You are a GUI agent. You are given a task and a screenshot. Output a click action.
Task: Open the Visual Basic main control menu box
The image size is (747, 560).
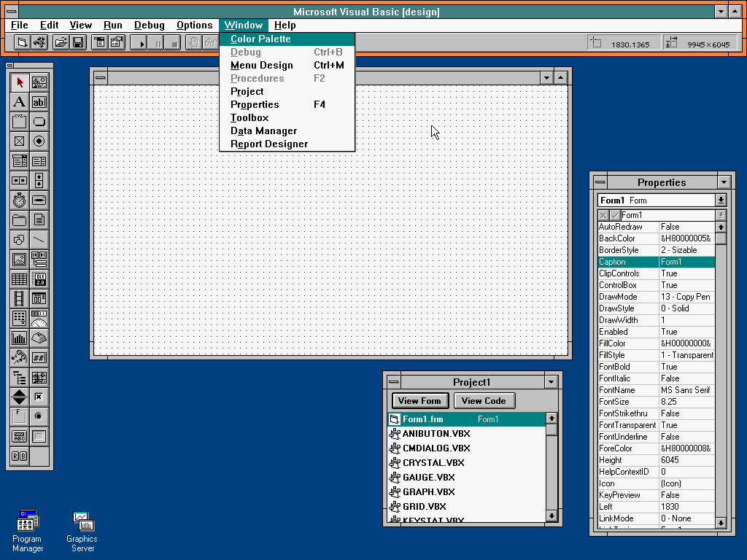pyautogui.click(x=12, y=12)
